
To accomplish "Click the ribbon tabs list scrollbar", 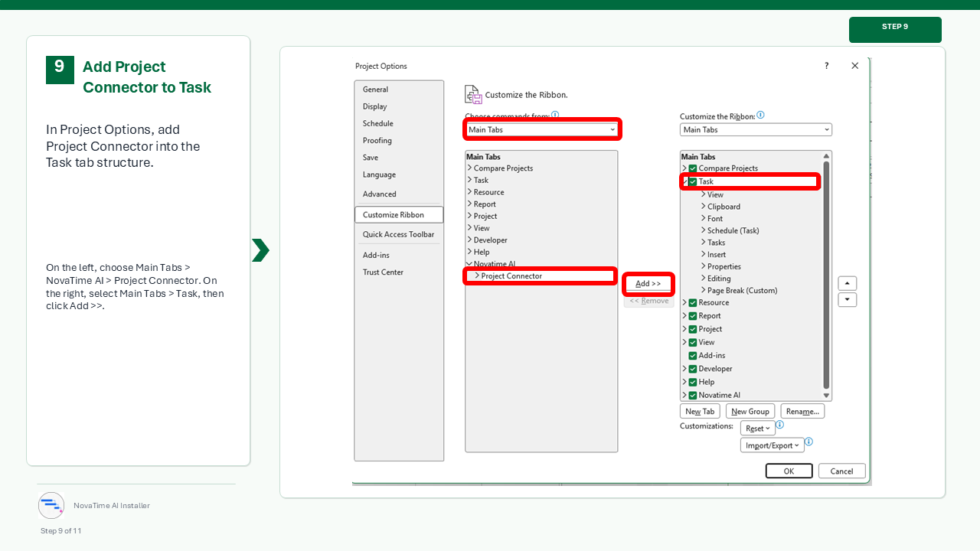I will 826,275.
